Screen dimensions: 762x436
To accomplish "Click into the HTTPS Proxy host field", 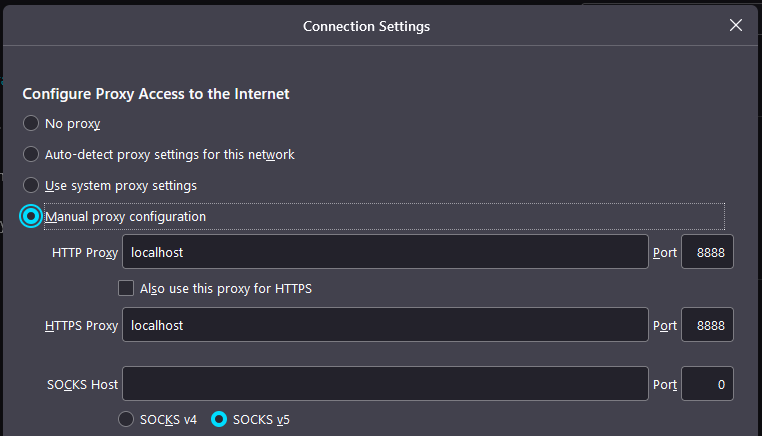I will point(385,325).
